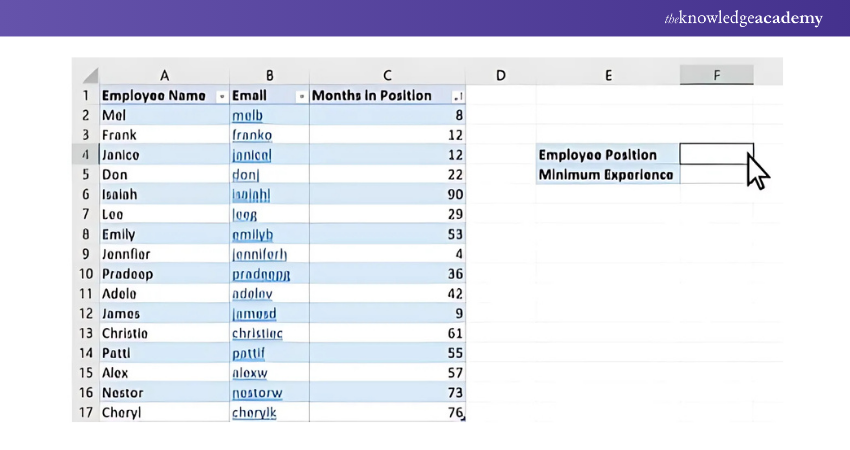Click the nestorw email link
The image size is (850, 450).
tap(257, 392)
